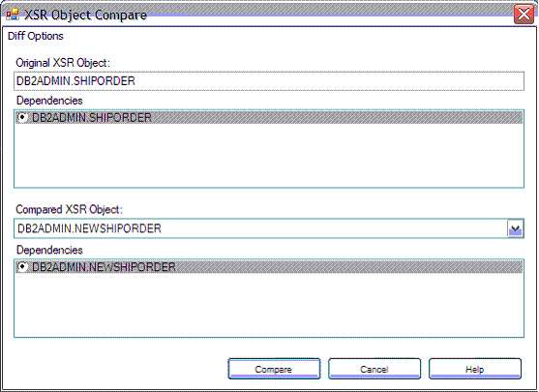Click the Compared XSR Object label
Viewport: 539px width, 392px height.
(69, 209)
